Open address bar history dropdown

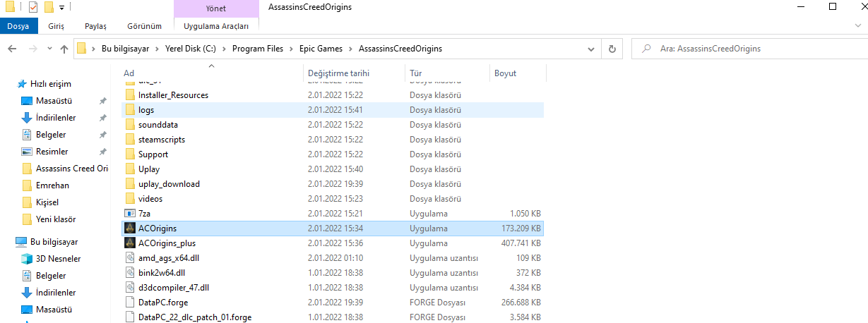coord(592,49)
